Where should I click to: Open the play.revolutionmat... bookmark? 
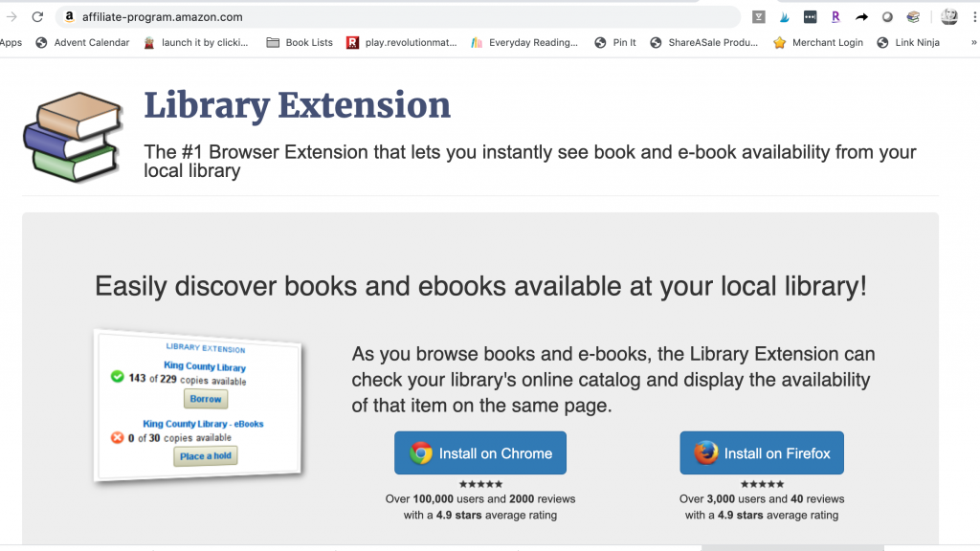coord(402,42)
